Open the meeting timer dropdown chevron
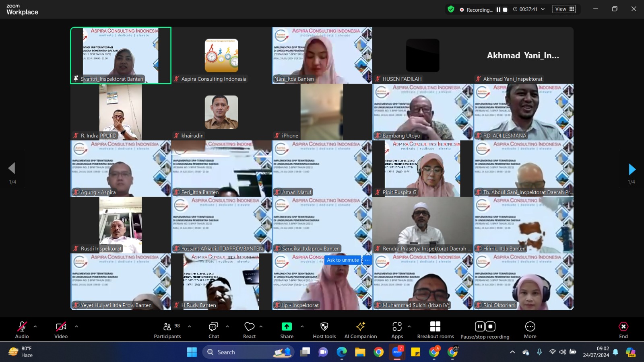Viewport: 644px width, 362px height. pyautogui.click(x=543, y=9)
